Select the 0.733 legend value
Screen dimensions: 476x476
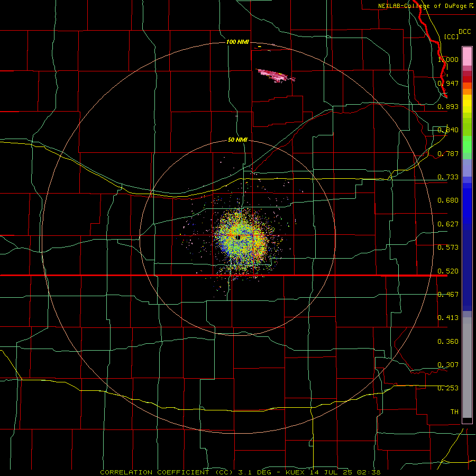(x=448, y=177)
